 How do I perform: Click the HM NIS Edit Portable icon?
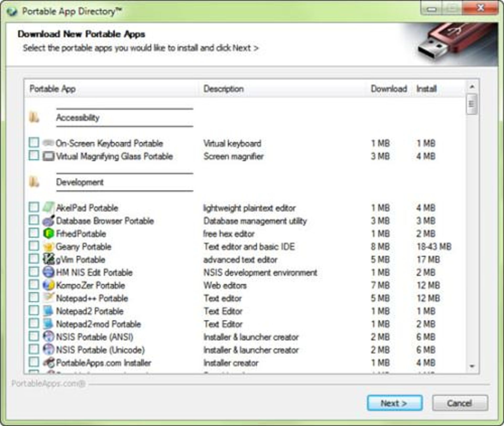pyautogui.click(x=48, y=272)
